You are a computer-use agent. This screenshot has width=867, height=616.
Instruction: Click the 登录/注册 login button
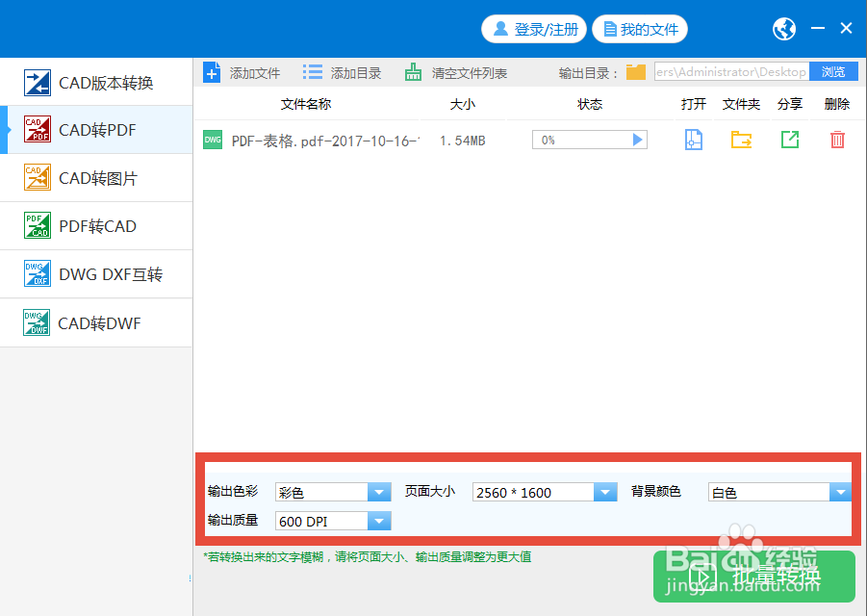(x=534, y=29)
